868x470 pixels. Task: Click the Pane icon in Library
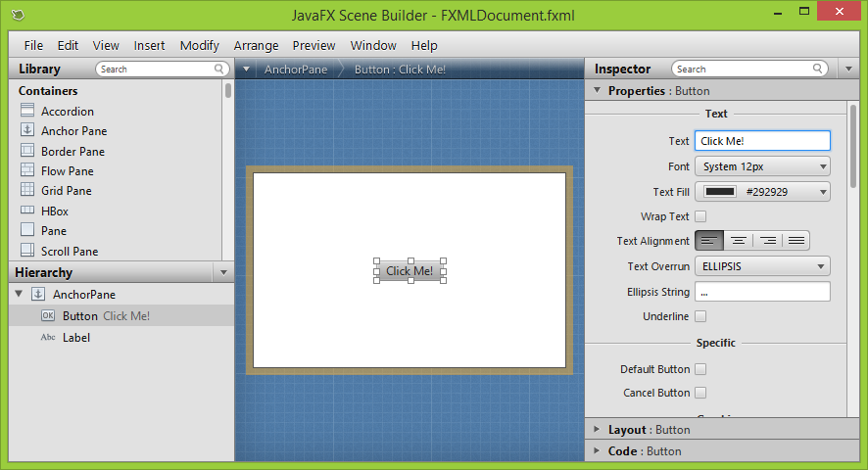[27, 229]
